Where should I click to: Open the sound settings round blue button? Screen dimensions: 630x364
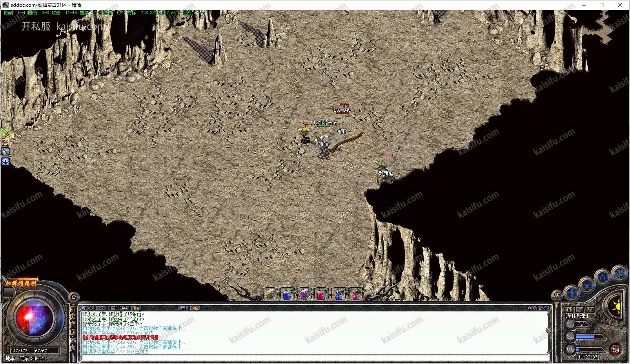(x=620, y=273)
